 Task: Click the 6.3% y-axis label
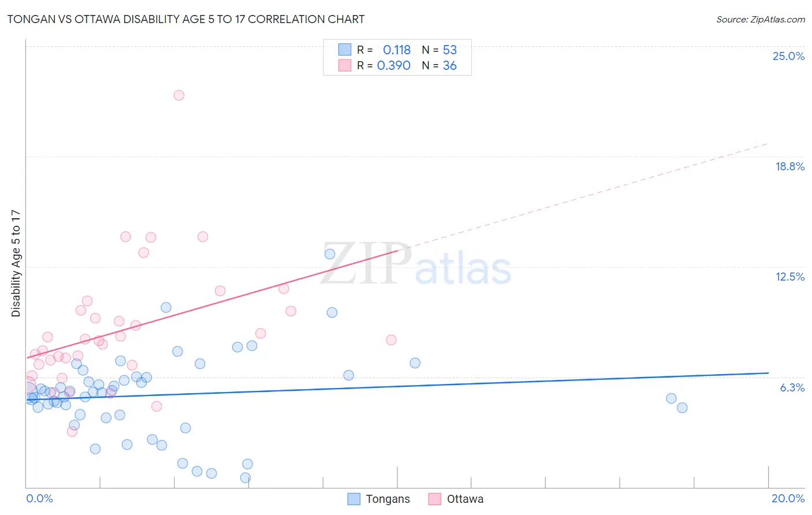pyautogui.click(x=792, y=387)
